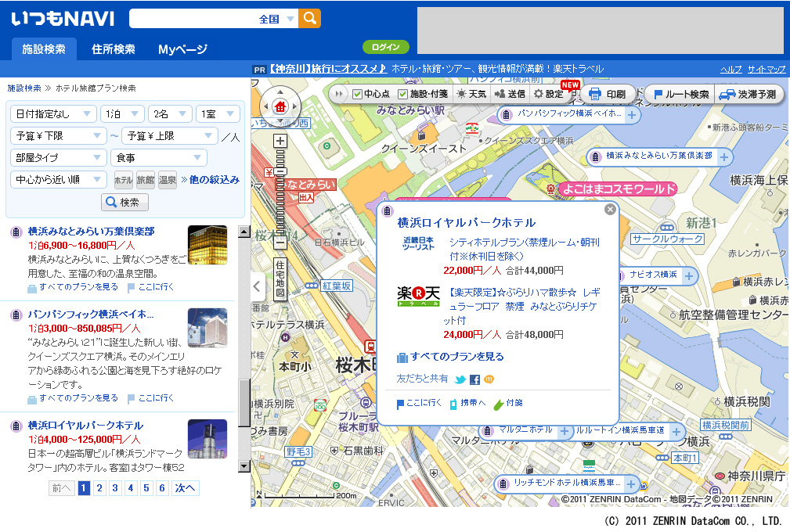The height and width of the screenshot is (532, 790).
Task: Collapse the map toolbar with arrow icon
Action: point(339,94)
